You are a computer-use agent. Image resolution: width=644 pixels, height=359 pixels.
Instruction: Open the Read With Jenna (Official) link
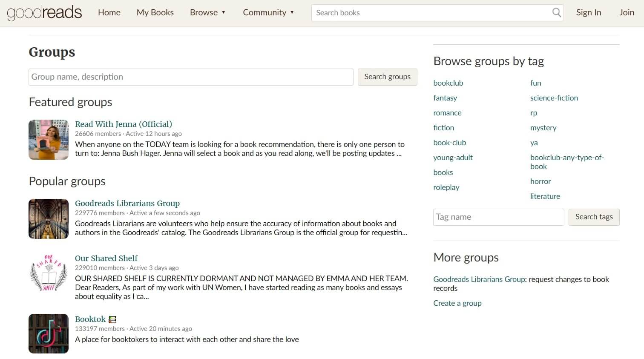[124, 124]
